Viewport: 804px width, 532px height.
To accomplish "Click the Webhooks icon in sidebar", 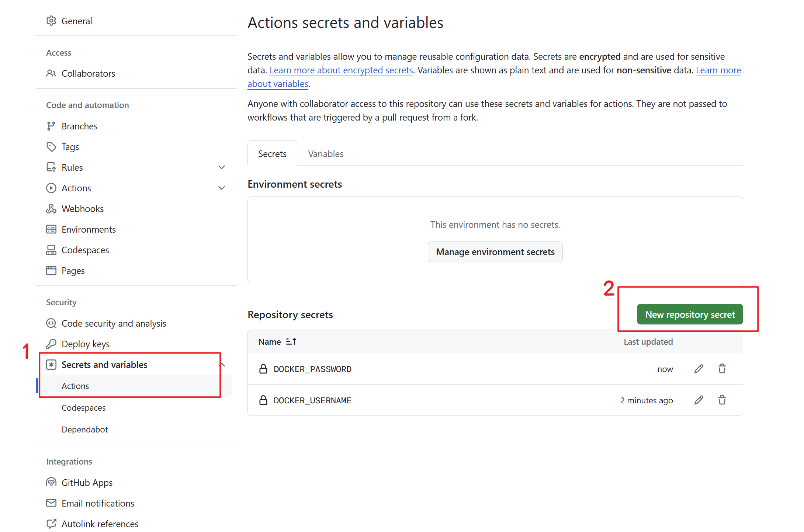I will point(51,209).
